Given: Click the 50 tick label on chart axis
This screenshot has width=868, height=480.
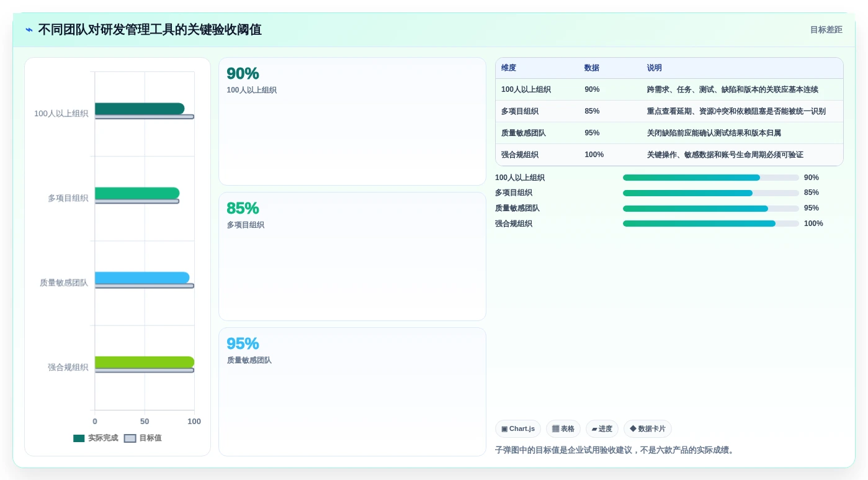Looking at the screenshot, I should [x=145, y=422].
